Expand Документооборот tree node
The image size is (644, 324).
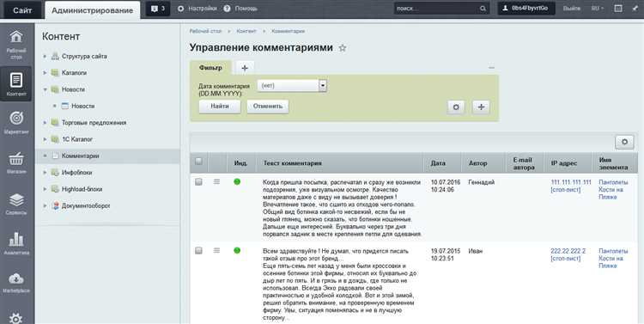point(46,205)
